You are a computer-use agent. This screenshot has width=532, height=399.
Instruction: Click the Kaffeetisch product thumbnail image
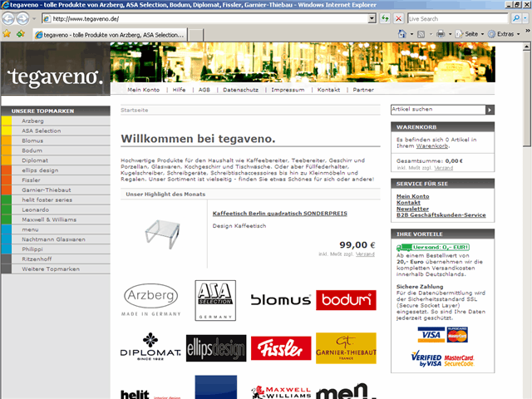163,234
